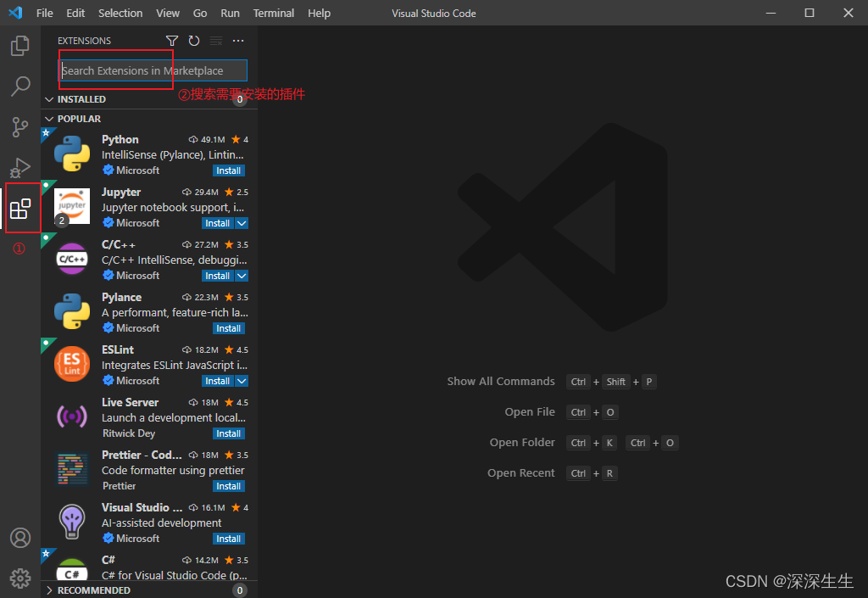
Task: Install the Visual Studio IntelliCode extension
Action: [229, 539]
